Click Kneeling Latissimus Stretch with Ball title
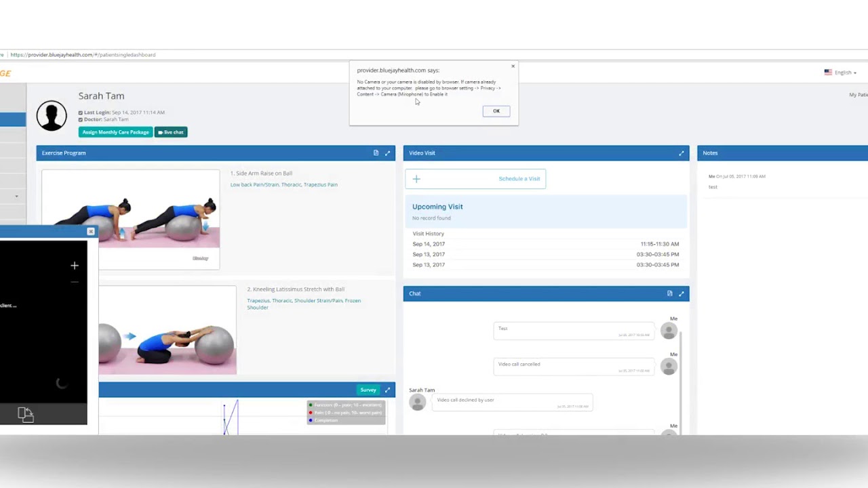 pos(296,289)
